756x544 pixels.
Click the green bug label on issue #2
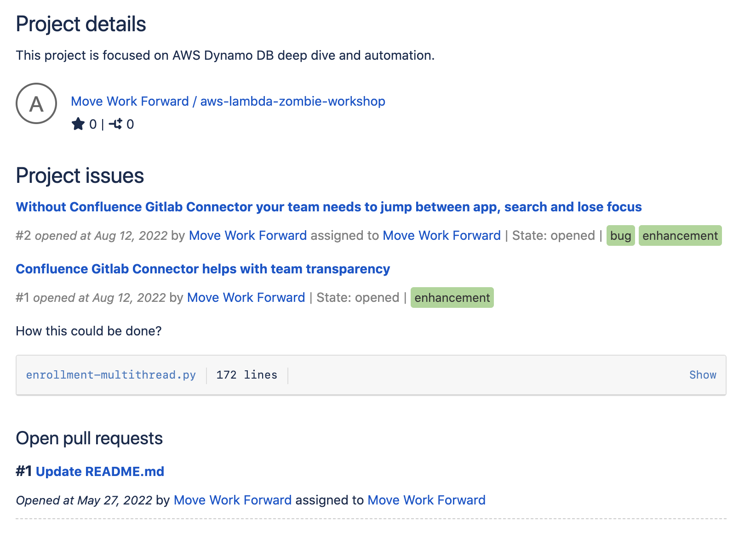[x=620, y=236]
